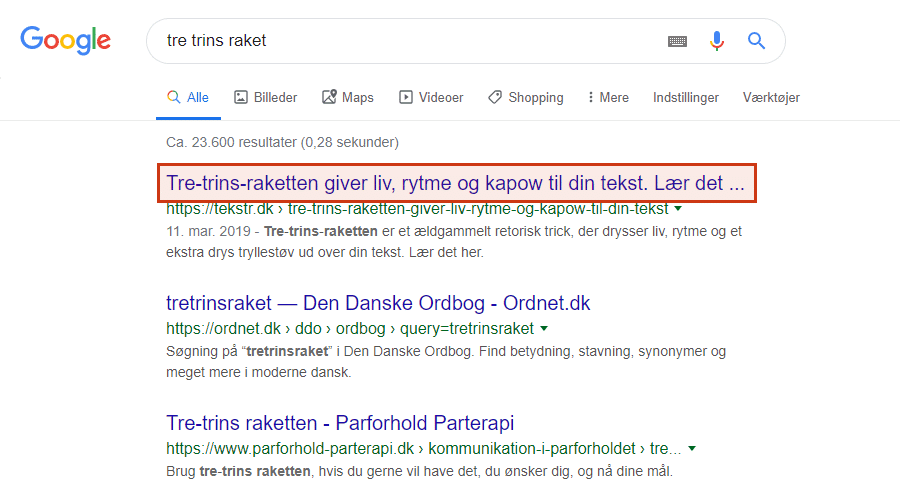Image resolution: width=900 pixels, height=493 pixels.
Task: Expand the dropdown arrow beside the parforhold-parterapi.dk URL
Action: tap(692, 449)
